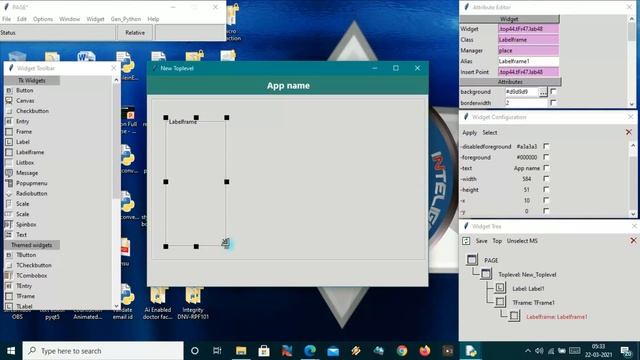Open the Edit menu in PAGE
This screenshot has width=640, height=360.
22,19
